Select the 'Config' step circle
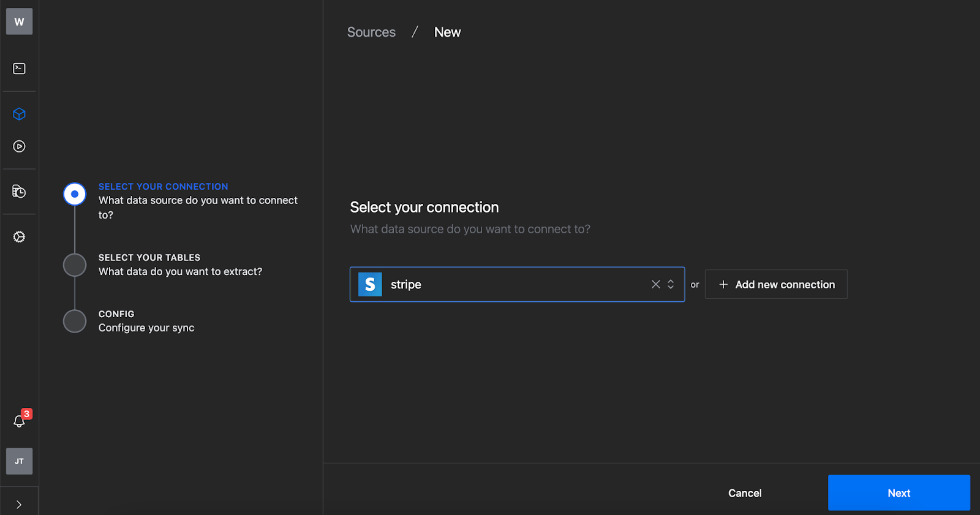The width and height of the screenshot is (980, 515). 75,321
